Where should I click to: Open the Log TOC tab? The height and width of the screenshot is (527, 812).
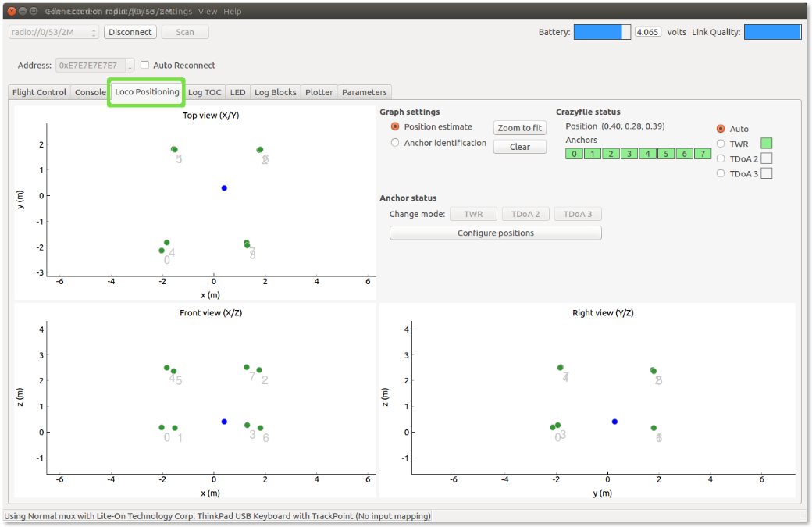click(205, 92)
